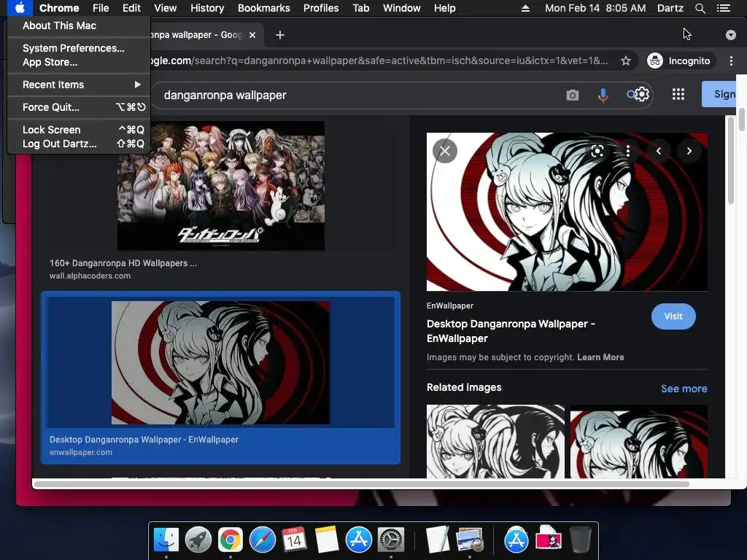Image resolution: width=747 pixels, height=560 pixels.
Task: Choose App Store in Apple menu
Action: pyautogui.click(x=50, y=63)
